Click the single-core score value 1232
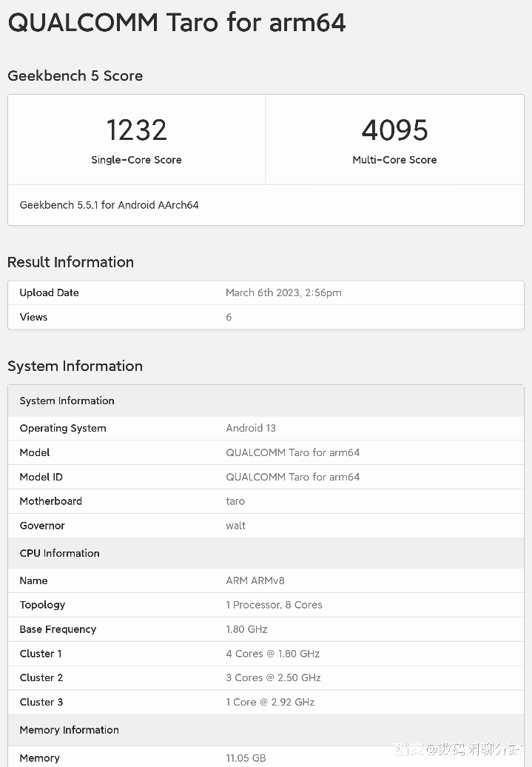 (x=136, y=130)
